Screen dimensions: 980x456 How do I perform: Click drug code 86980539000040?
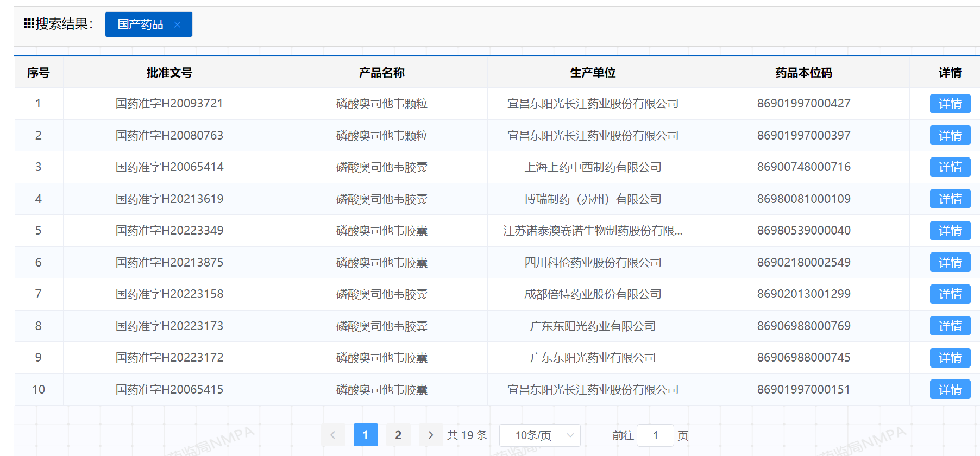coord(804,231)
